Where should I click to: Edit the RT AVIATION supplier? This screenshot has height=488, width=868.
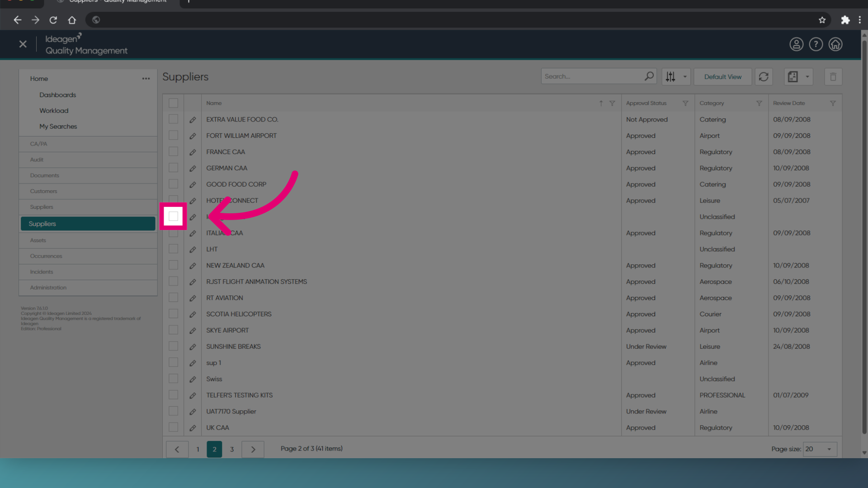click(193, 298)
